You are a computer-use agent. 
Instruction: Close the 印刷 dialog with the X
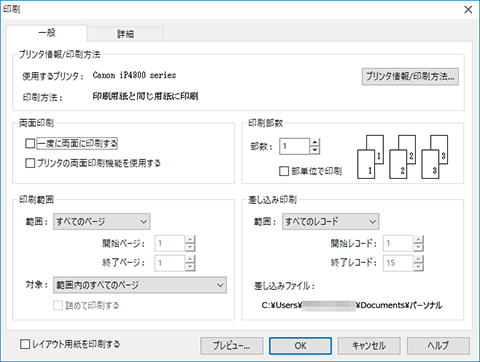pos(468,9)
